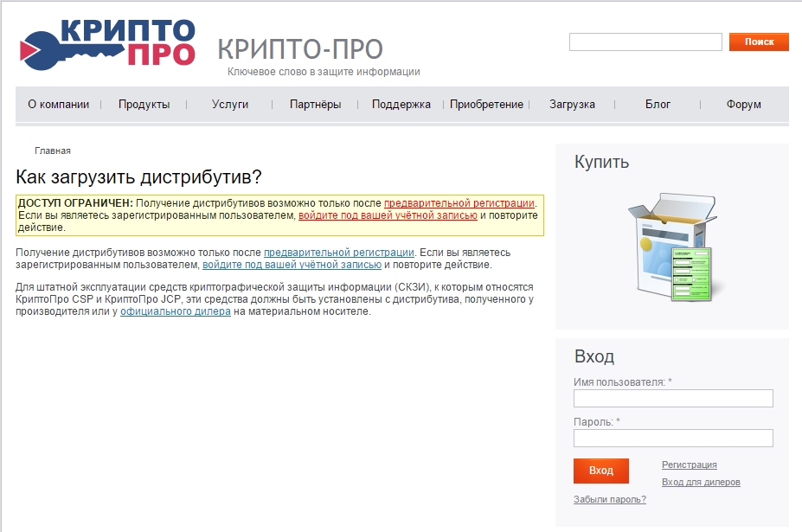Click the Вход panel heading
Image resolution: width=802 pixels, height=532 pixels.
593,356
